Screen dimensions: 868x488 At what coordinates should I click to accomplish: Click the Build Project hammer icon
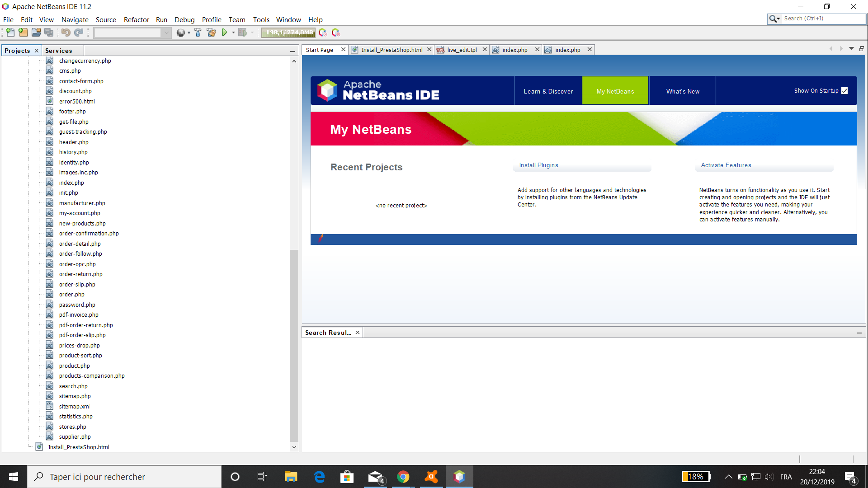pyautogui.click(x=198, y=33)
